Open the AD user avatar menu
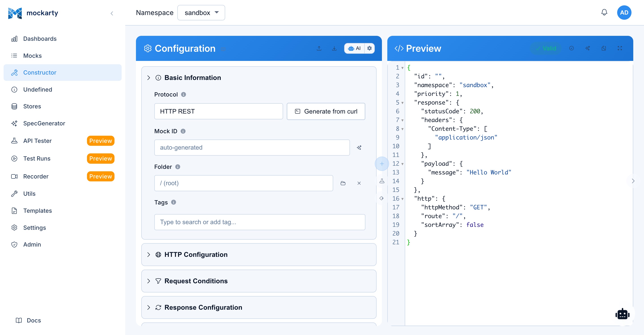The width and height of the screenshot is (644, 335). 624,13
